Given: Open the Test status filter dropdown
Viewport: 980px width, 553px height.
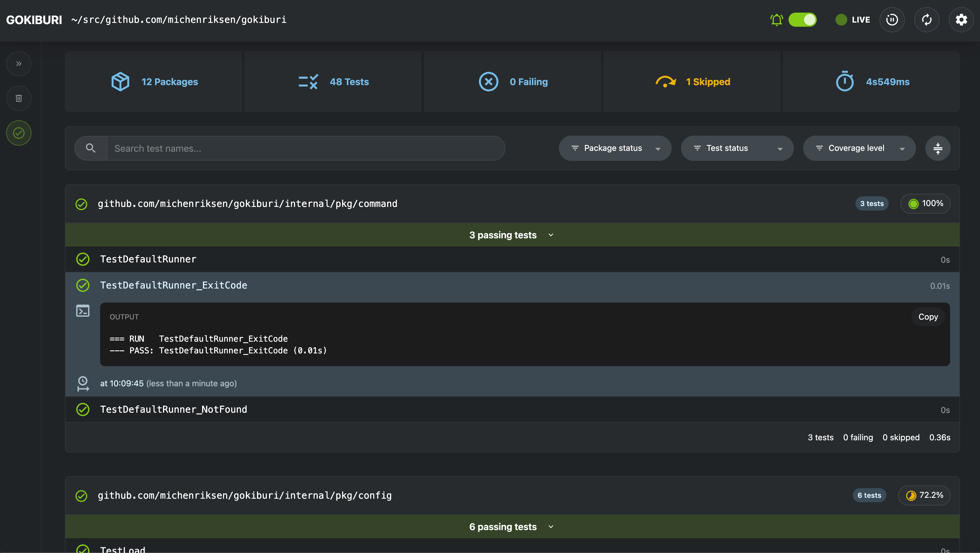Looking at the screenshot, I should tap(737, 148).
